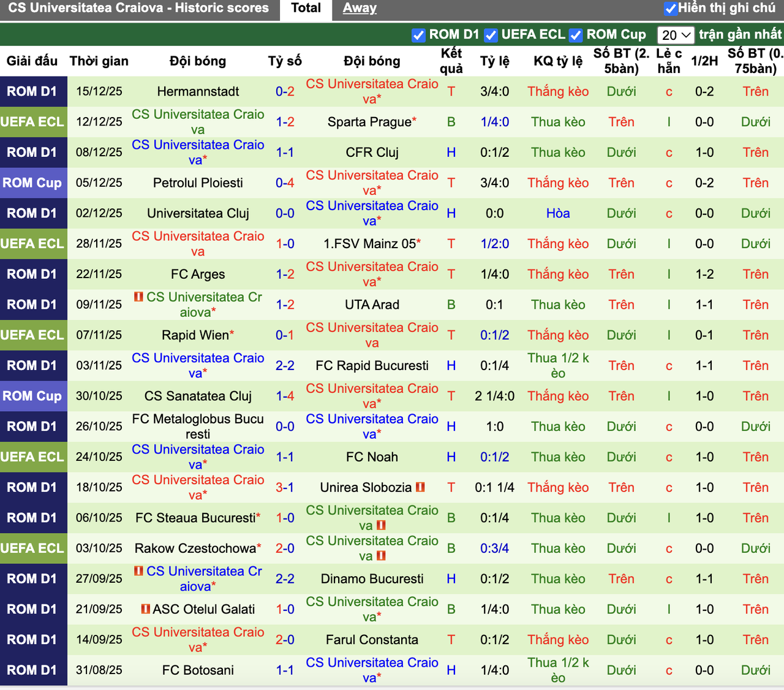Click the KQ tỷ lệ column header
This screenshot has width=784, height=690.
point(558,61)
